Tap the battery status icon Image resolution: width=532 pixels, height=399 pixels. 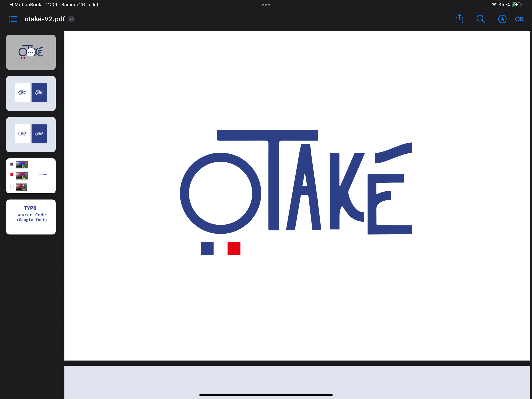click(516, 5)
